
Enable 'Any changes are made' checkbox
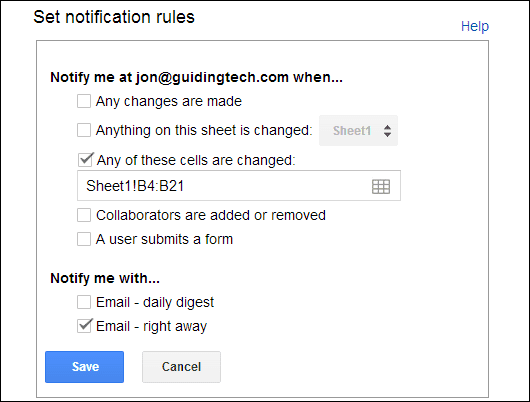tap(84, 101)
